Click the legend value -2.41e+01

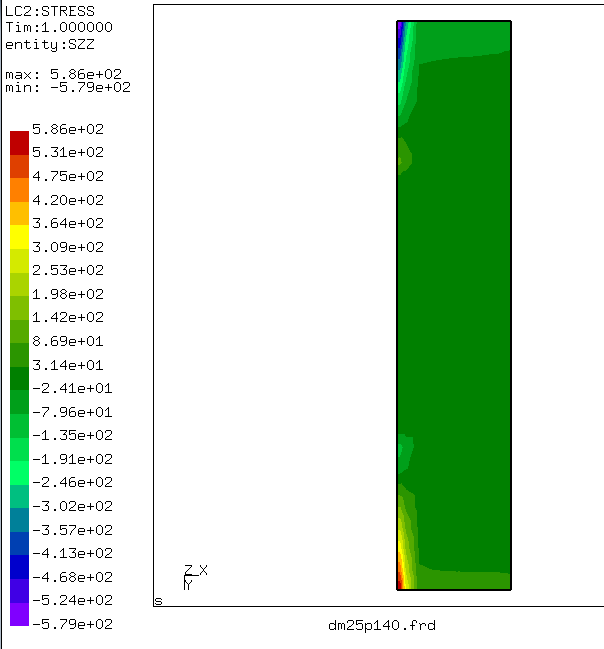tap(72, 388)
